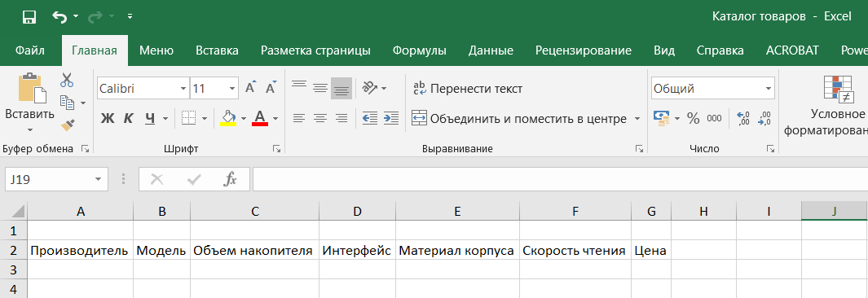This screenshot has width=868, height=298.
Task: Apply the red font color swatch
Action: point(260,118)
